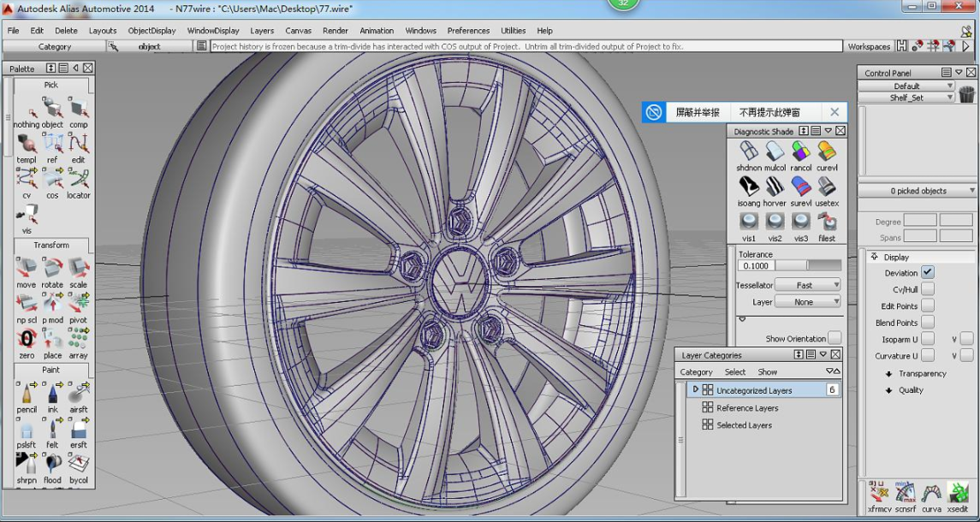Click the Tolerance value field

tap(756, 265)
